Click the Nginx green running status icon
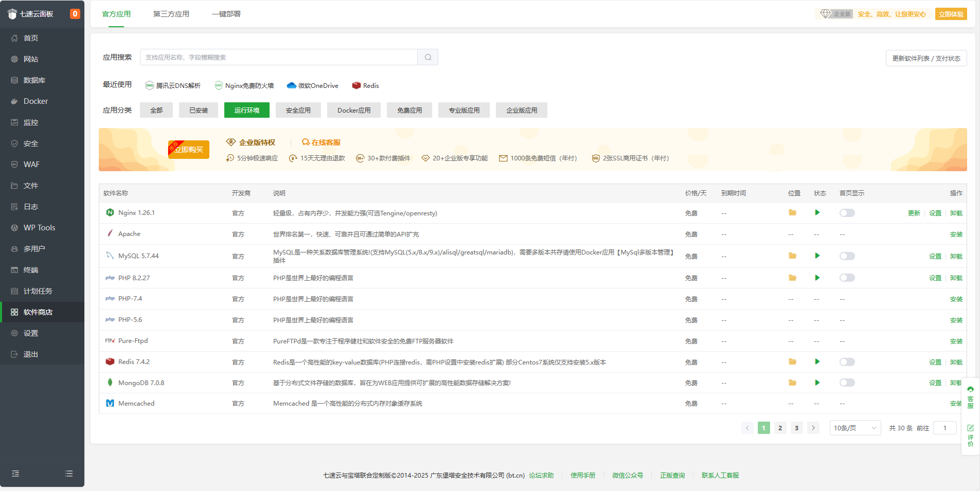This screenshot has height=491, width=980. [817, 213]
